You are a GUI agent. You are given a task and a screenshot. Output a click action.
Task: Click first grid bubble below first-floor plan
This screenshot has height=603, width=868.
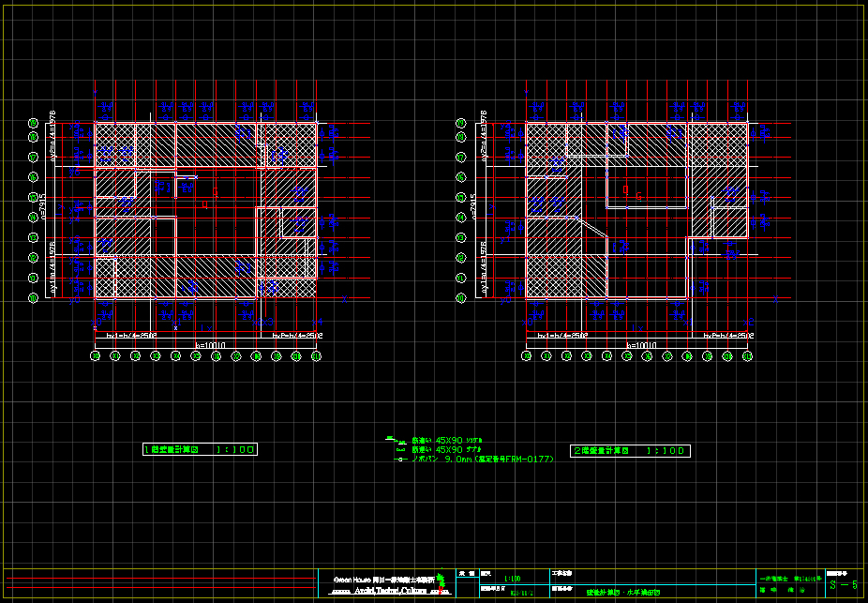[x=95, y=356]
